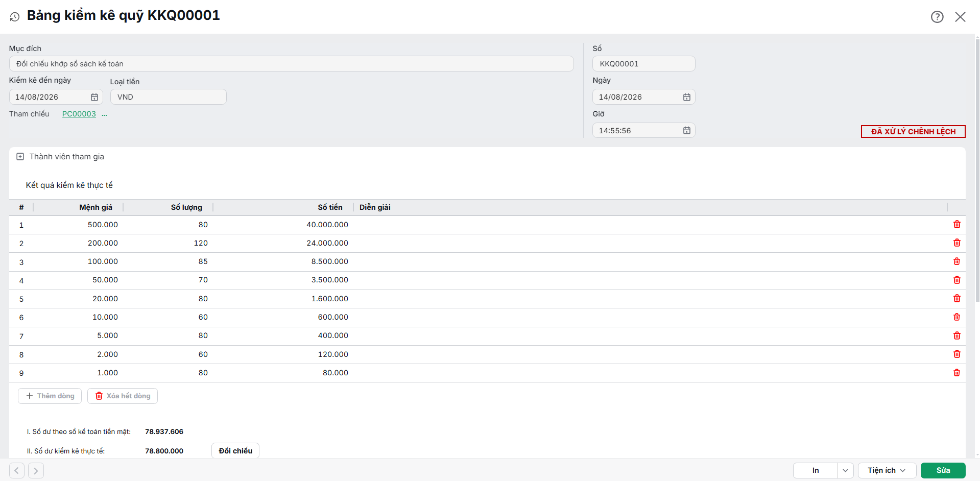Click the amount cell 1.600.000
Screen dimensions: 980x481
[x=330, y=299]
